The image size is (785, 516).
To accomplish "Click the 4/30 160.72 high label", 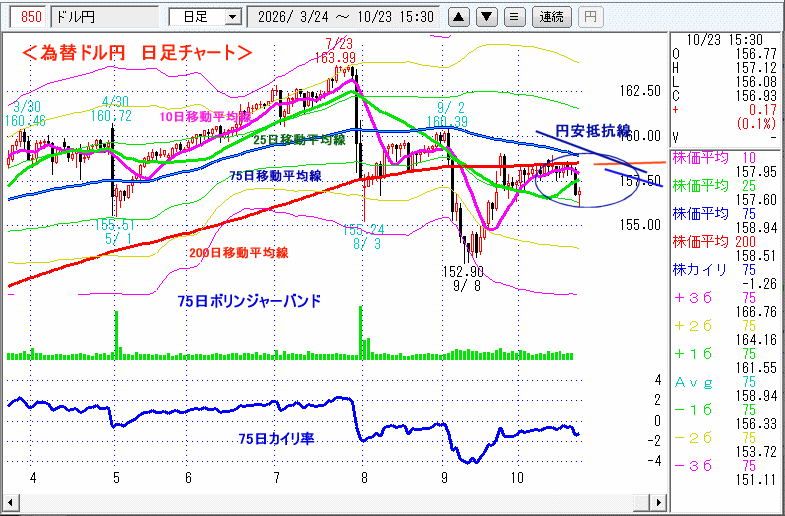I will pos(111,109).
